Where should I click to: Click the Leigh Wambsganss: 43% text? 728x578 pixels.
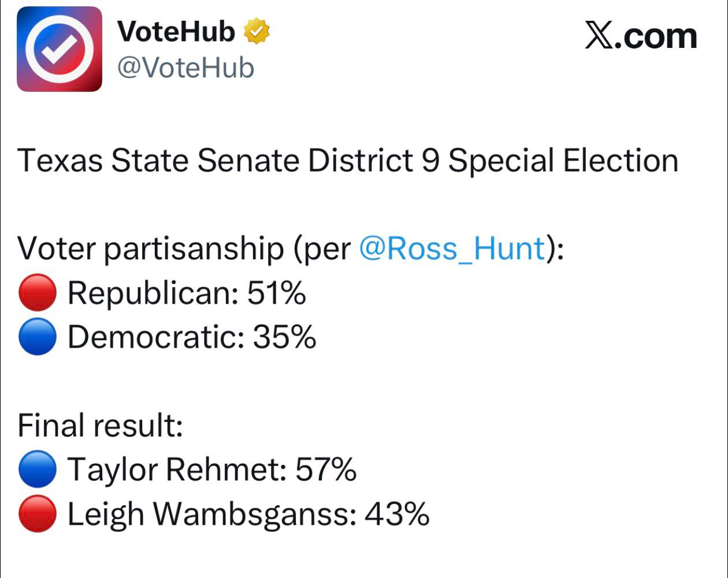pos(248,514)
